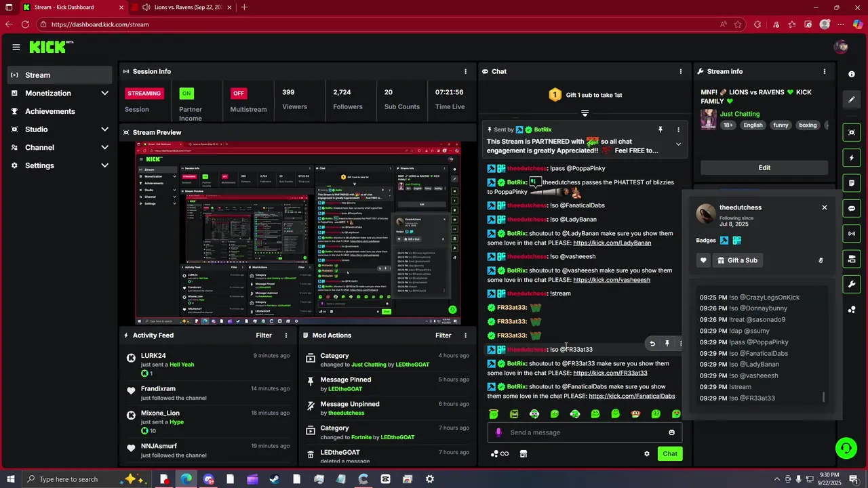Open Achievements in the sidebar
This screenshot has width=868, height=488.
(60, 111)
